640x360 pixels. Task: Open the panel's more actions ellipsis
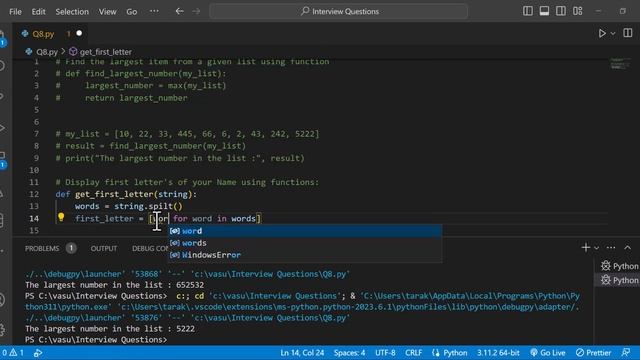[x=611, y=247]
